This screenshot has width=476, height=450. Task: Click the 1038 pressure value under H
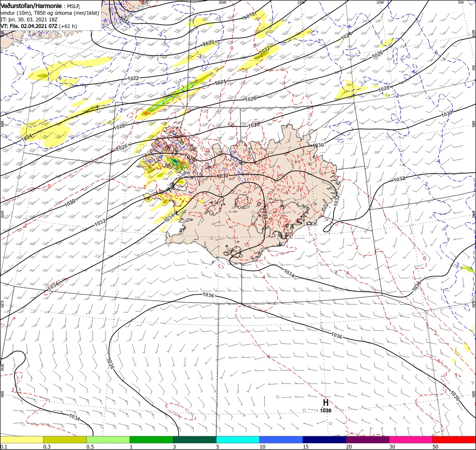click(x=326, y=411)
